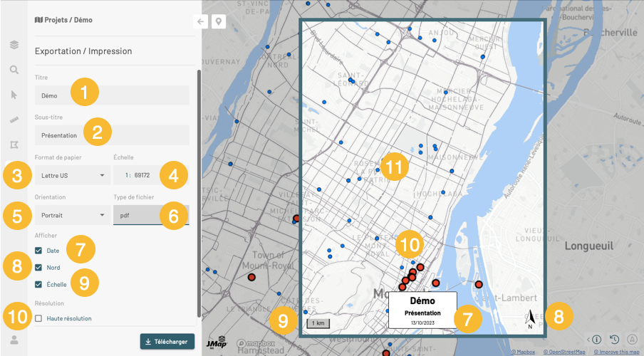Open the Format de papier dropdown
The image size is (644, 356).
click(x=72, y=175)
